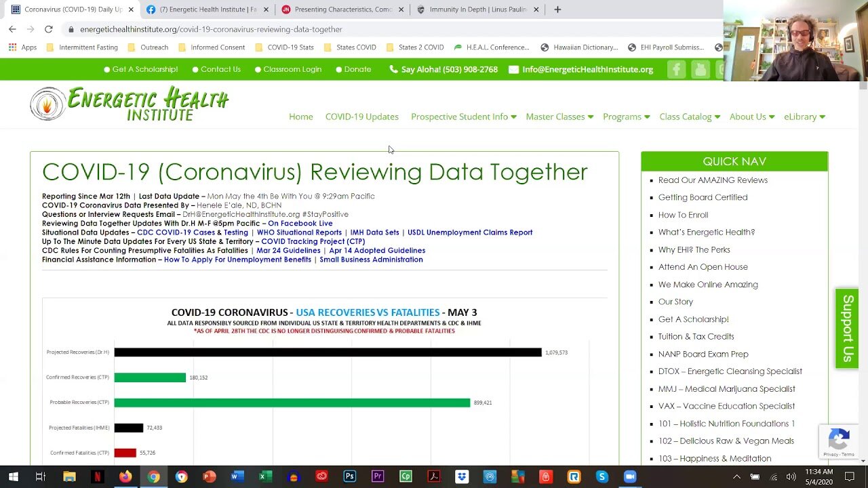The width and height of the screenshot is (868, 488).
Task: Launch Photoshop from the taskbar
Action: (x=349, y=476)
